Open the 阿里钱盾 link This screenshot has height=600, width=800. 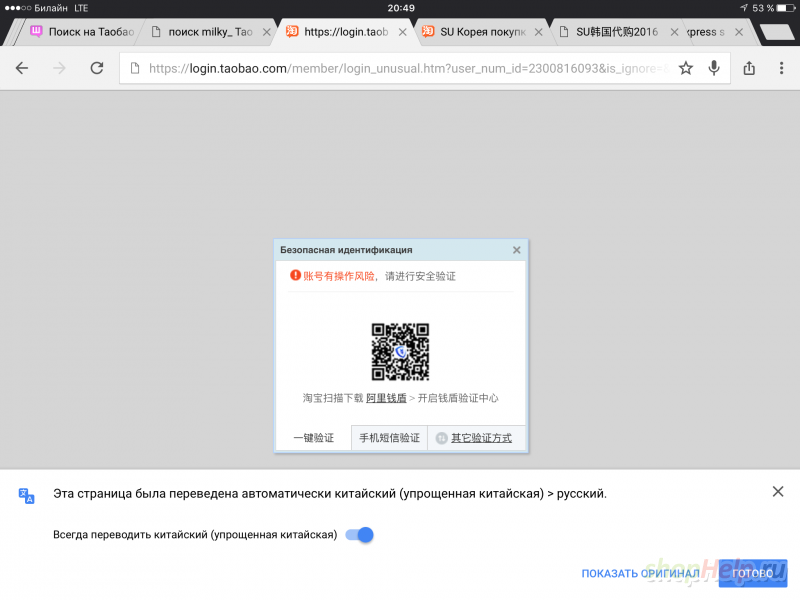click(386, 398)
